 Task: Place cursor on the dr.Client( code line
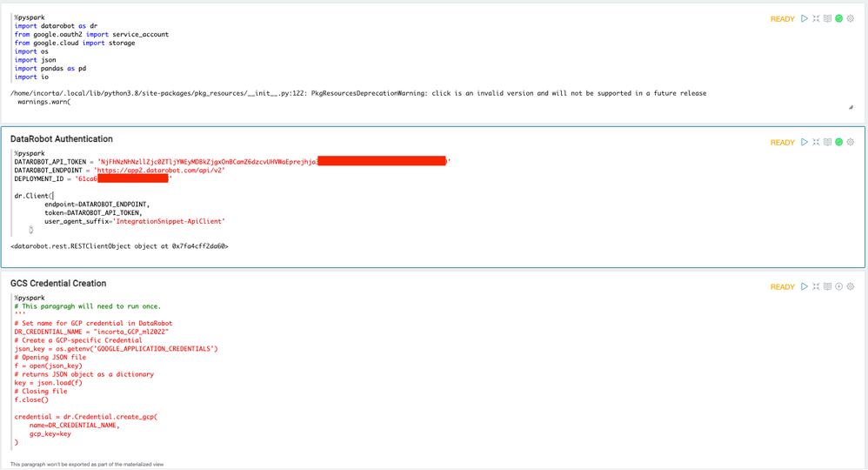tap(33, 196)
